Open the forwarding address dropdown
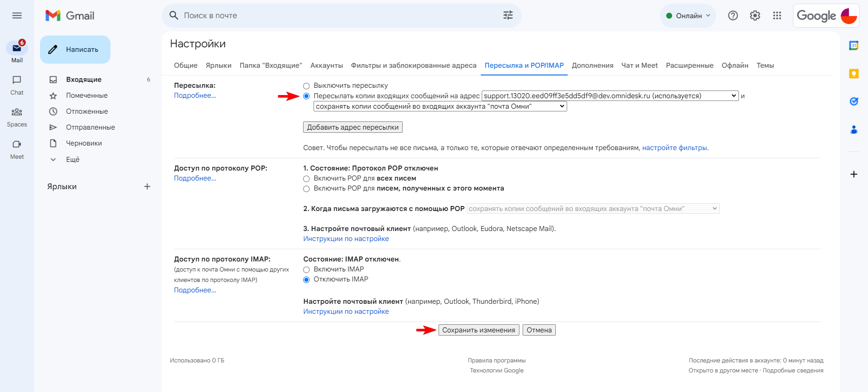This screenshot has width=868, height=392. 610,96
